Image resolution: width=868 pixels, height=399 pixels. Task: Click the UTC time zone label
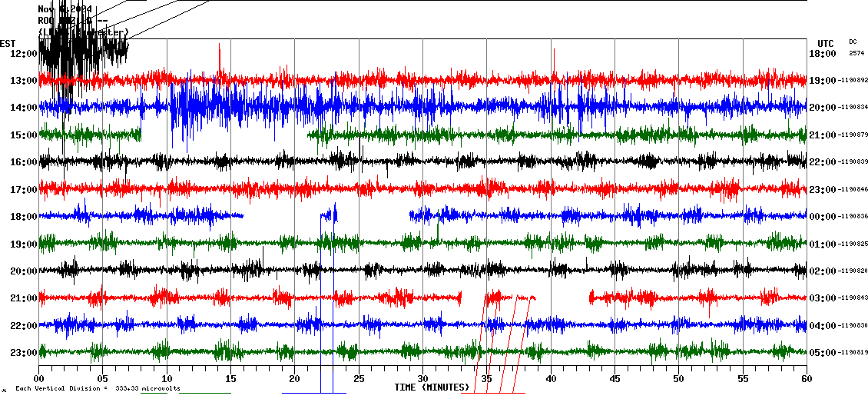tap(825, 43)
